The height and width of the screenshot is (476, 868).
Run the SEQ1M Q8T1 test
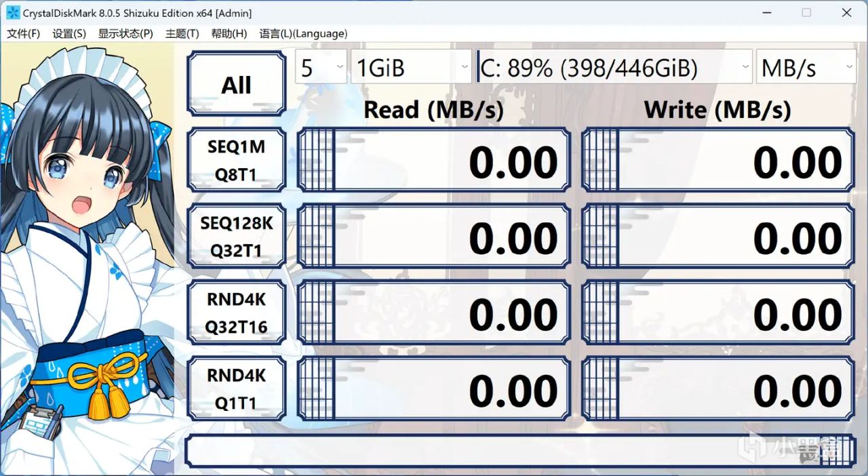(x=236, y=161)
